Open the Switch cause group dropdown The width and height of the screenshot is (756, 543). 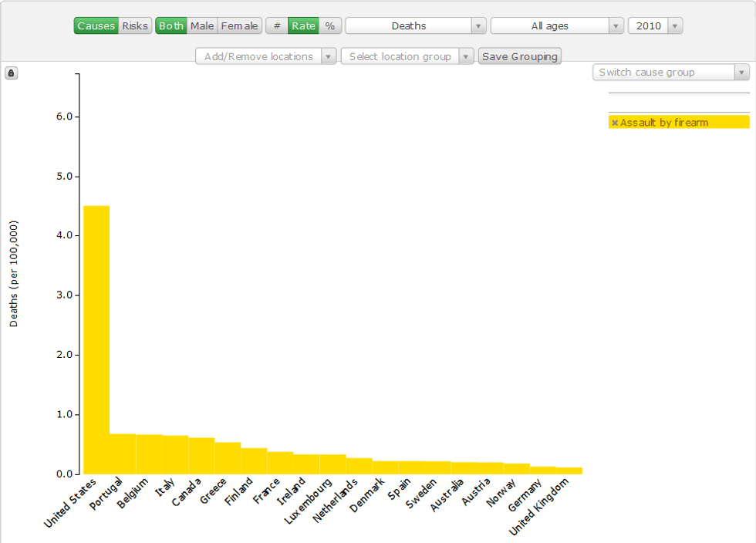click(x=671, y=73)
